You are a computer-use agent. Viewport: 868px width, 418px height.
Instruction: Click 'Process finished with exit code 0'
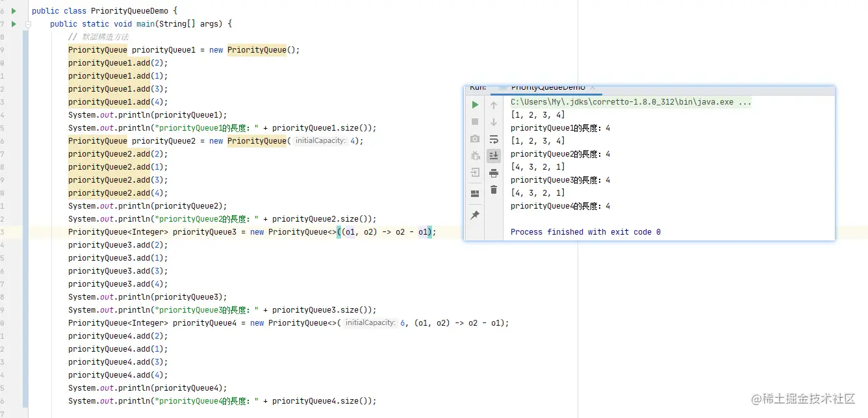pos(585,232)
